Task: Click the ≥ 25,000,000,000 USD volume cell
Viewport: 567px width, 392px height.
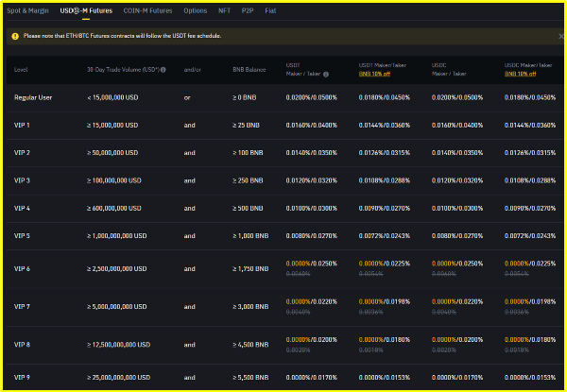Action: tap(118, 378)
